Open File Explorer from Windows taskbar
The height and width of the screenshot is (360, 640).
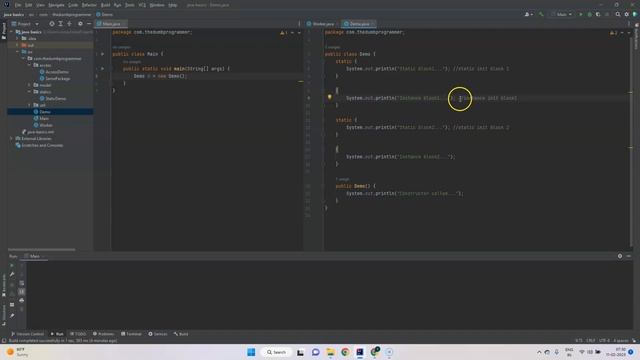tap(330, 352)
